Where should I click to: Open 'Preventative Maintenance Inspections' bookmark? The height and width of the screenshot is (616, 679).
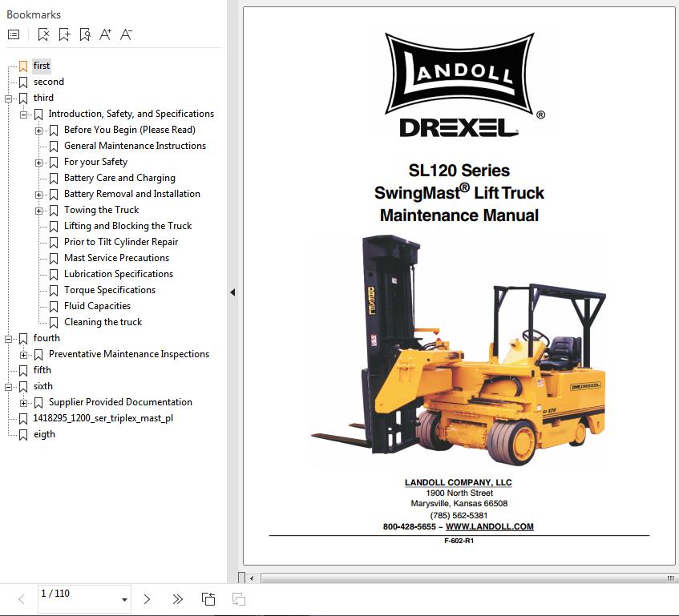click(128, 354)
